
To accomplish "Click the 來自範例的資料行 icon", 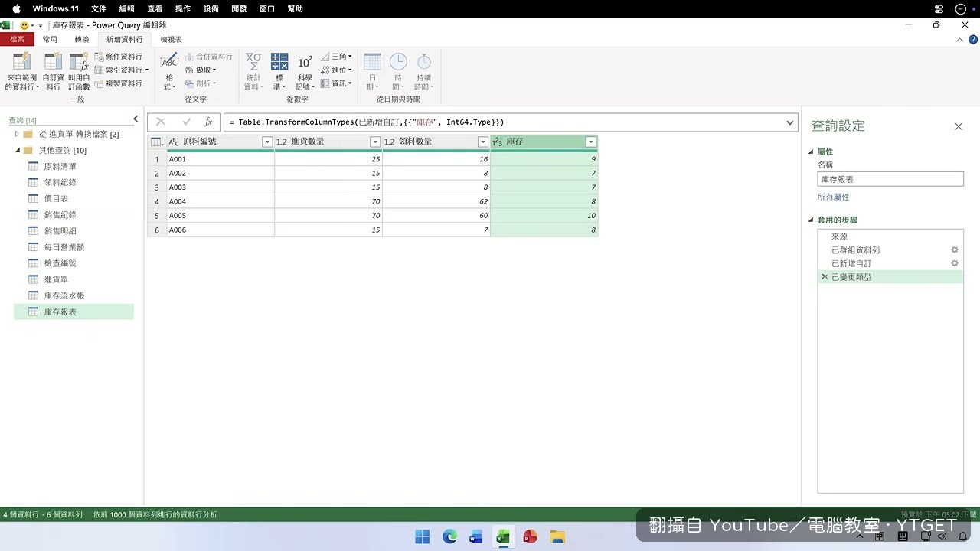I will 21,62.
